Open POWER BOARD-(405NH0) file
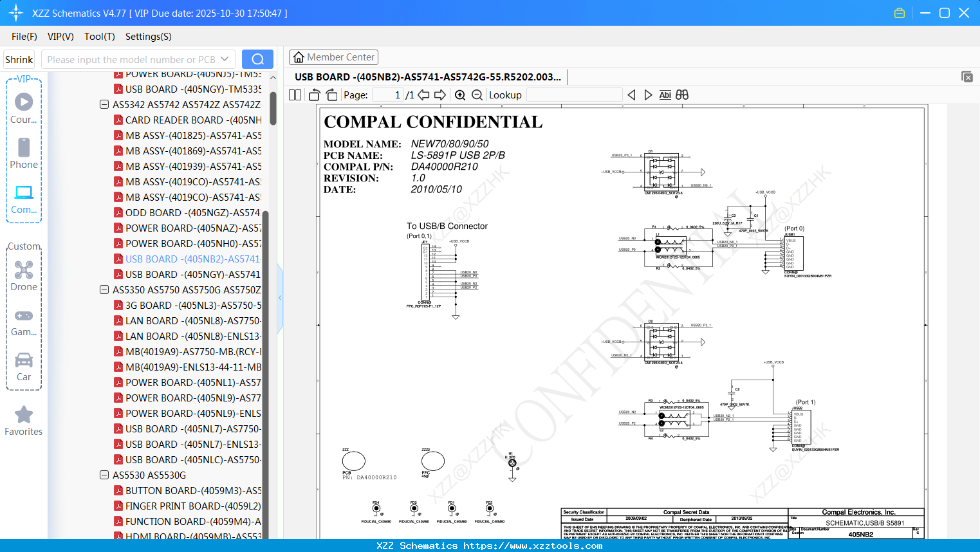This screenshot has width=980, height=552. pyautogui.click(x=188, y=243)
